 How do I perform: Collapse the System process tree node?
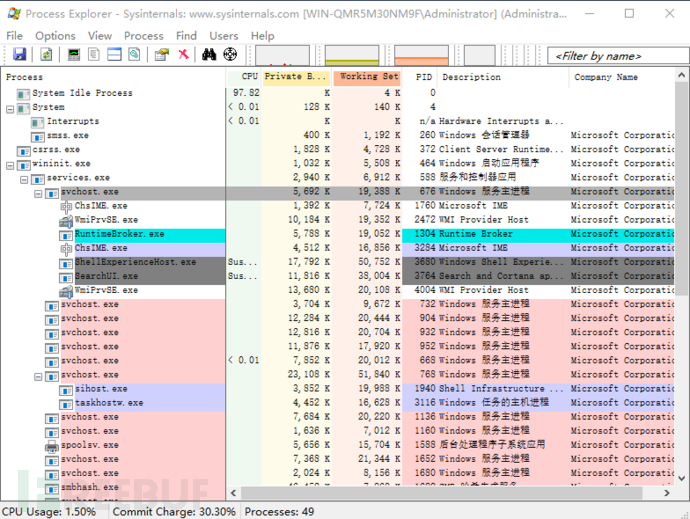(10, 109)
